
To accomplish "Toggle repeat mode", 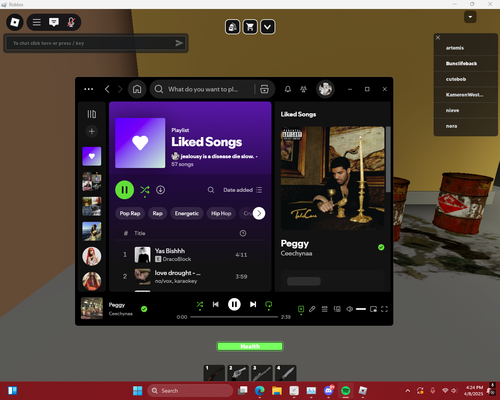I will pos(268,305).
